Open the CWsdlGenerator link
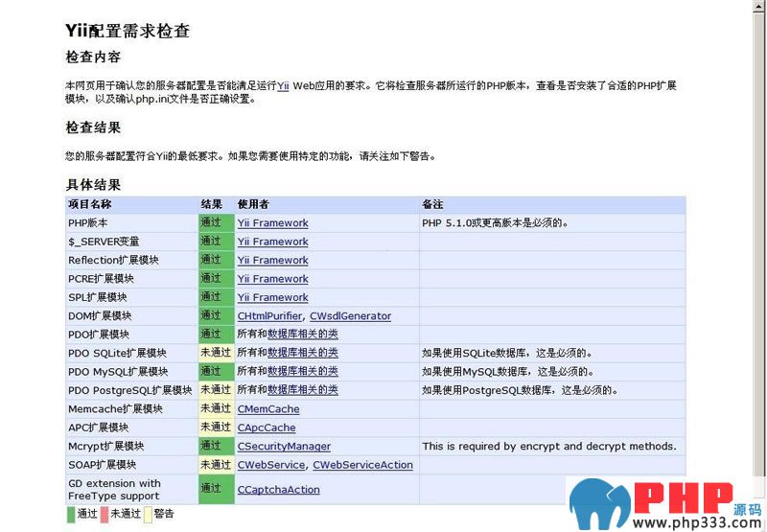 tap(350, 316)
